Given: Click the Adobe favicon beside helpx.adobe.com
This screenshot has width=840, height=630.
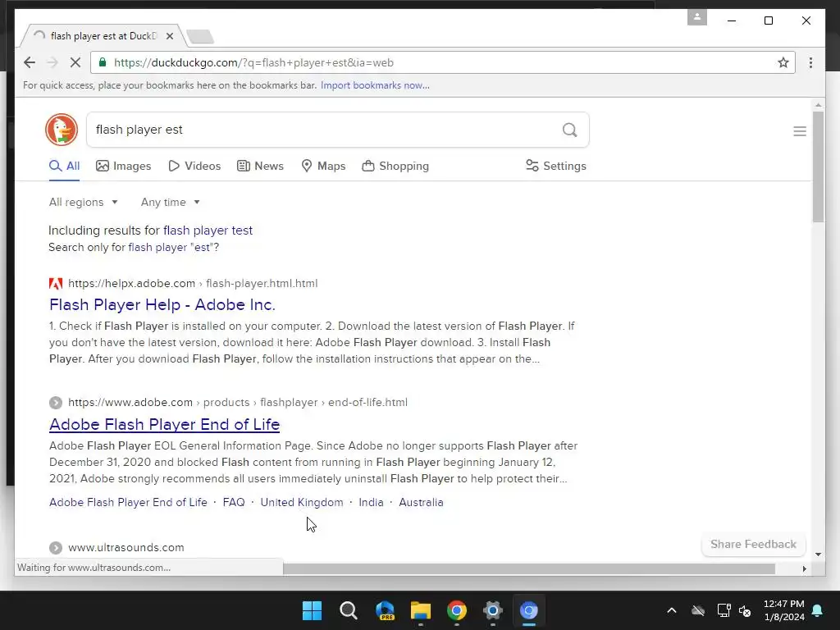Looking at the screenshot, I should [x=56, y=283].
